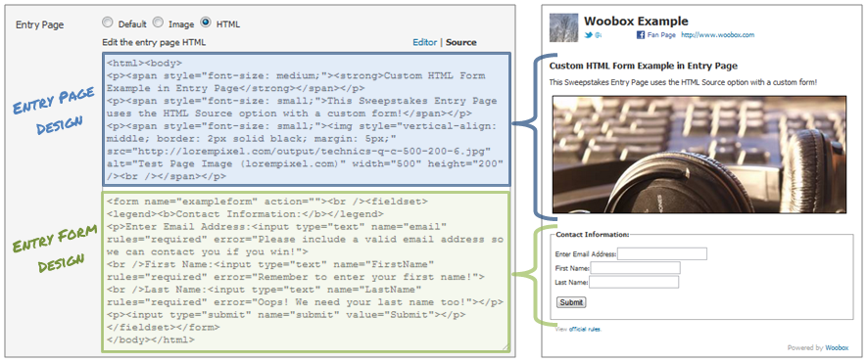Switch to the Source view
868x362 pixels.
tap(461, 42)
